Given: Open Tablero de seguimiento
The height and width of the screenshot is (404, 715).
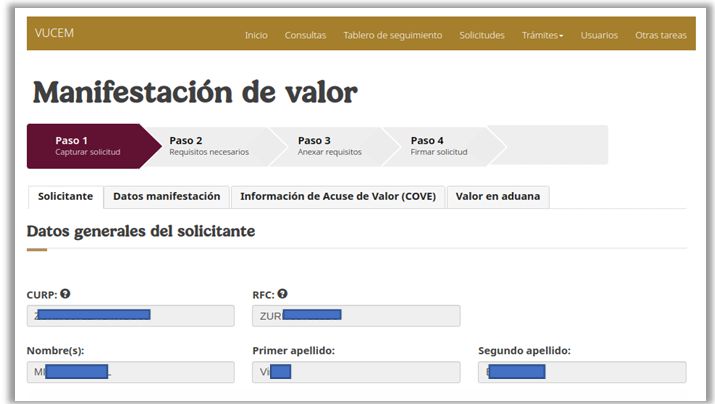Looking at the screenshot, I should [x=392, y=35].
